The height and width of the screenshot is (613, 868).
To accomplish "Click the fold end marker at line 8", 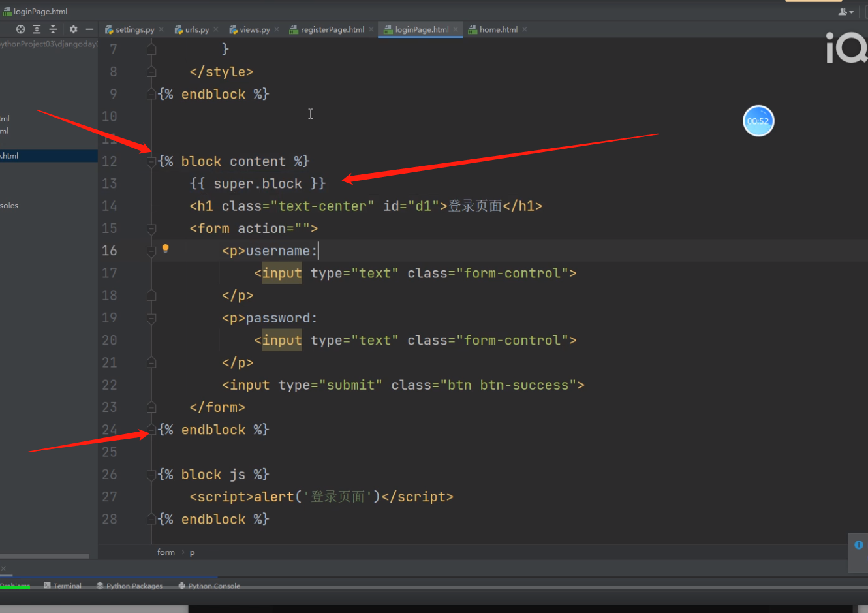I will click(x=151, y=72).
